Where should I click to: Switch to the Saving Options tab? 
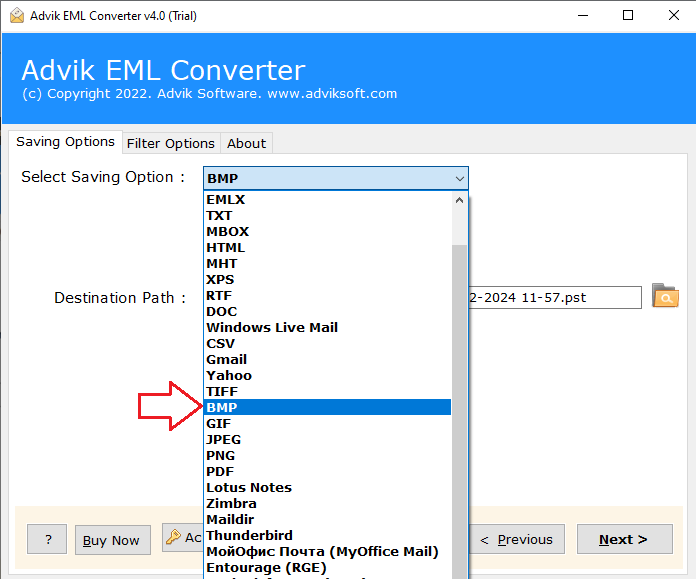[x=65, y=142]
